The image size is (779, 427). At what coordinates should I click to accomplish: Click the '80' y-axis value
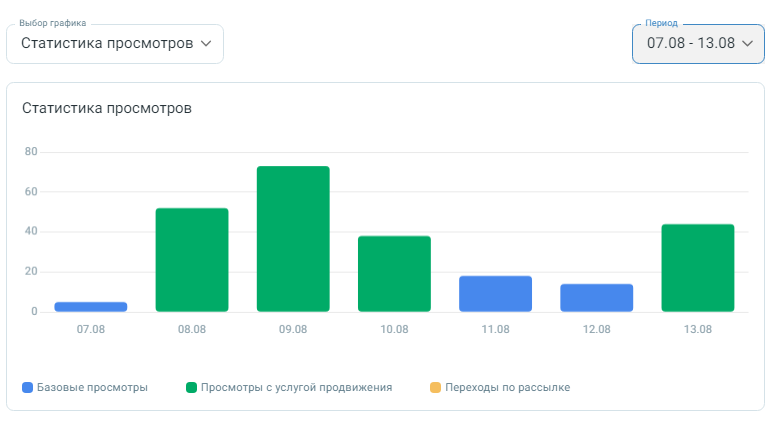31,152
